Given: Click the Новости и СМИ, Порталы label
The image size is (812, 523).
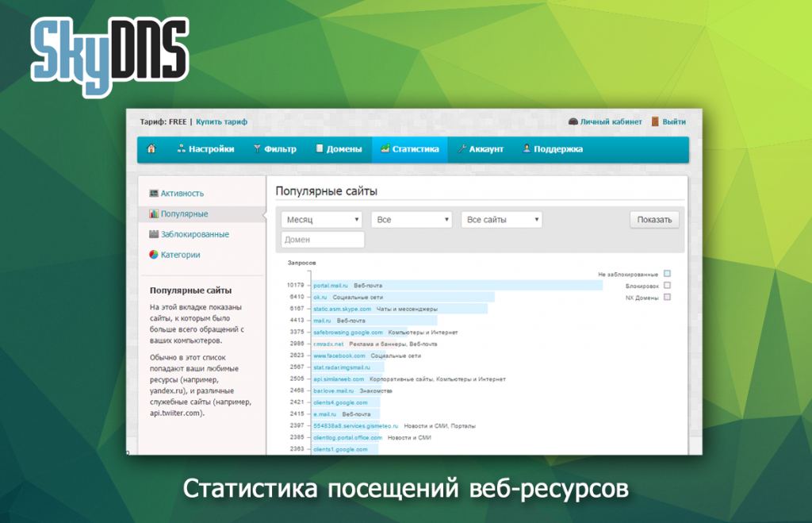Looking at the screenshot, I should [439, 426].
